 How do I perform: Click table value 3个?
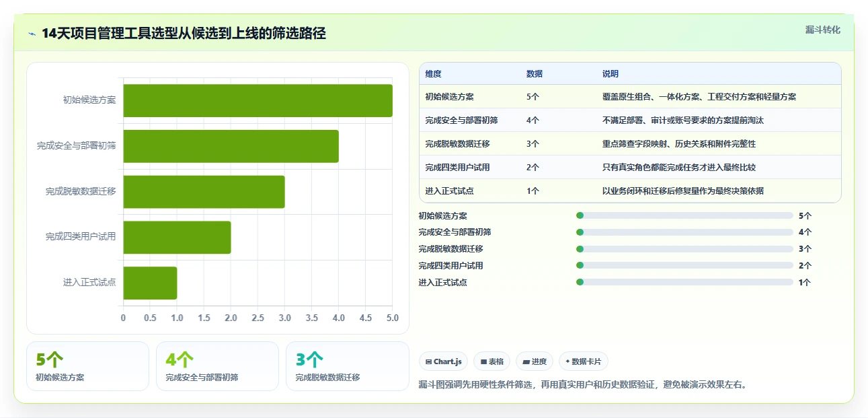point(532,144)
